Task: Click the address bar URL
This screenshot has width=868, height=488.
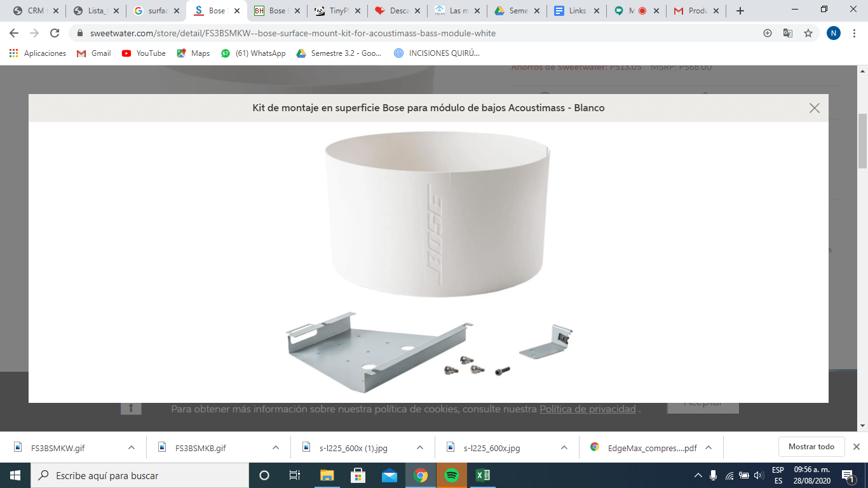Action: pos(292,33)
